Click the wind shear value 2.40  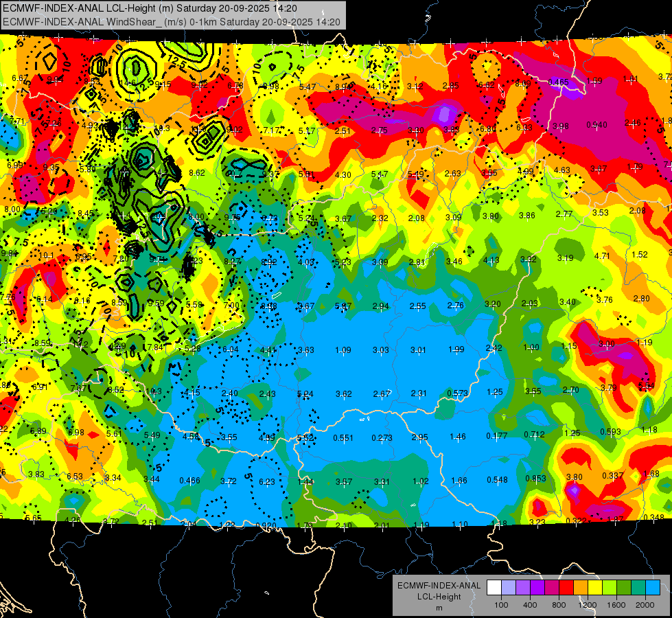coord(230,393)
